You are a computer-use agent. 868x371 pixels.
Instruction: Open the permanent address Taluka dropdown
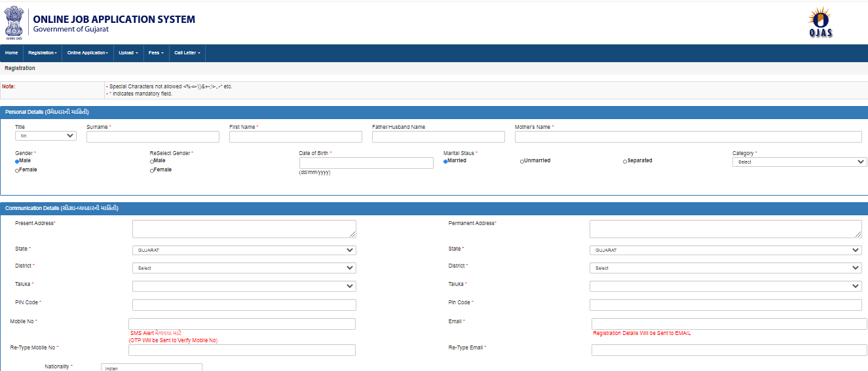click(726, 286)
